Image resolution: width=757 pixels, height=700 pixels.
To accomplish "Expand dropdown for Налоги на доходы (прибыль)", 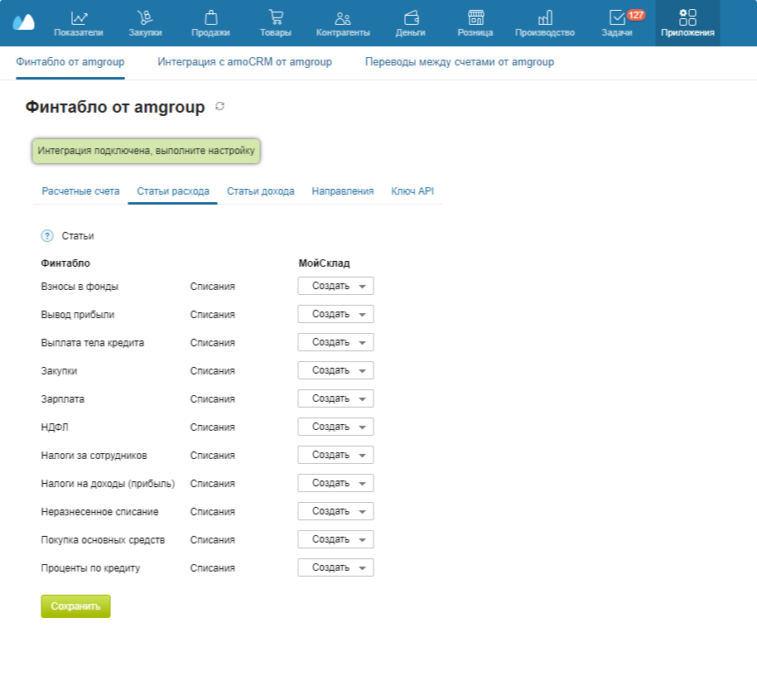I will click(x=335, y=483).
